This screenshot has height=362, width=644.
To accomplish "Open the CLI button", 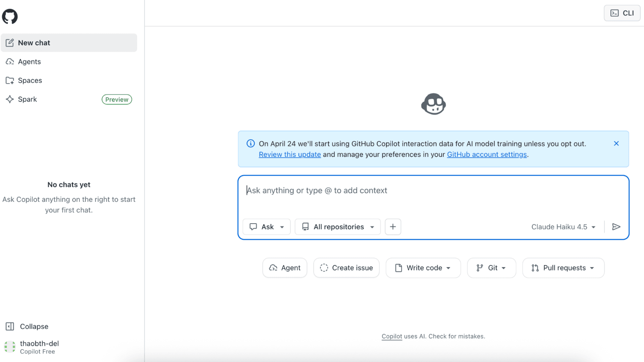I will click(x=622, y=13).
